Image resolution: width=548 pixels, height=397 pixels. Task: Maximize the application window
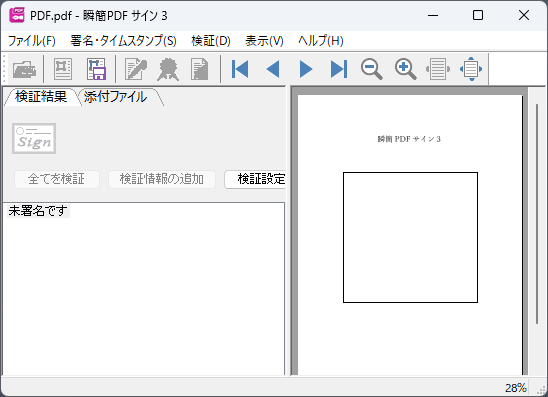pyautogui.click(x=478, y=15)
